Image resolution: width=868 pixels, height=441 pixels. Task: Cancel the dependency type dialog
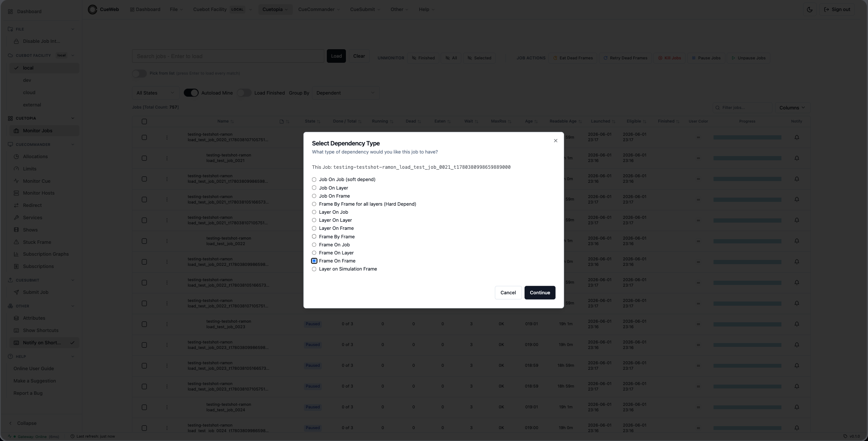click(x=508, y=293)
